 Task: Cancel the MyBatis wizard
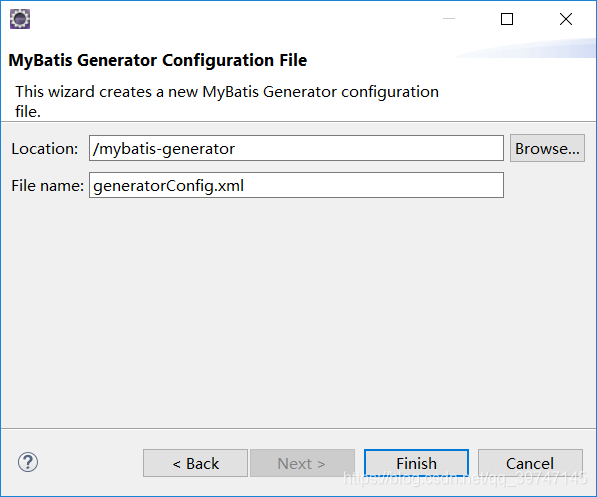tap(530, 463)
